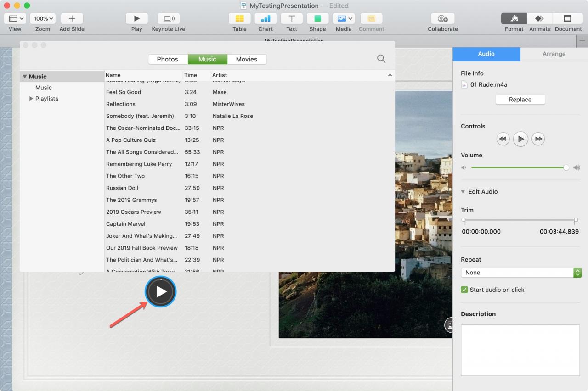588x391 pixels.
Task: Add a Text box from the toolbar
Action: pyautogui.click(x=292, y=19)
